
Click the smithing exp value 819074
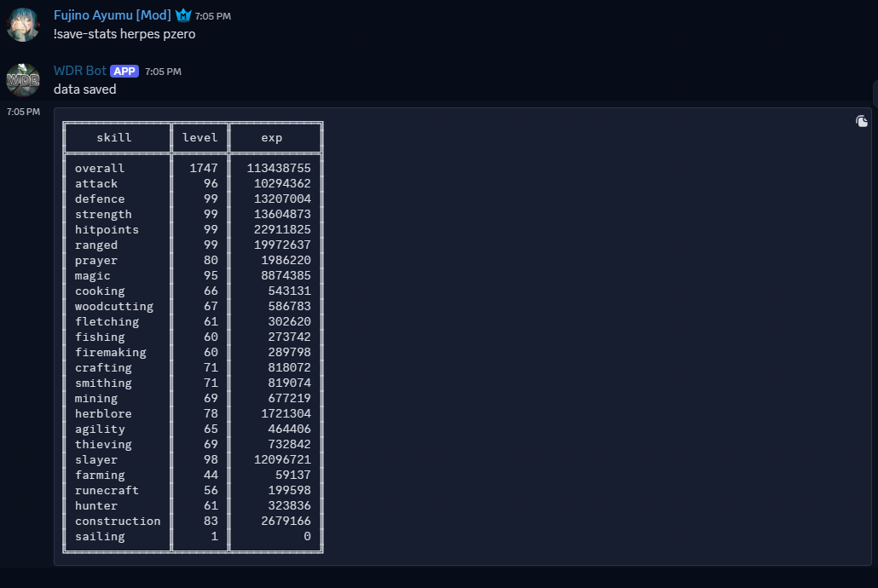click(x=290, y=383)
